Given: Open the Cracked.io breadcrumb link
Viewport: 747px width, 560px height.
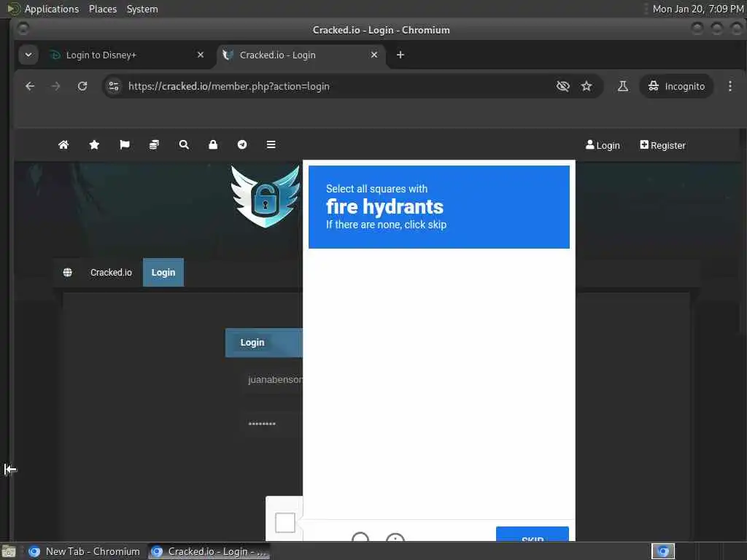Looking at the screenshot, I should tap(111, 273).
